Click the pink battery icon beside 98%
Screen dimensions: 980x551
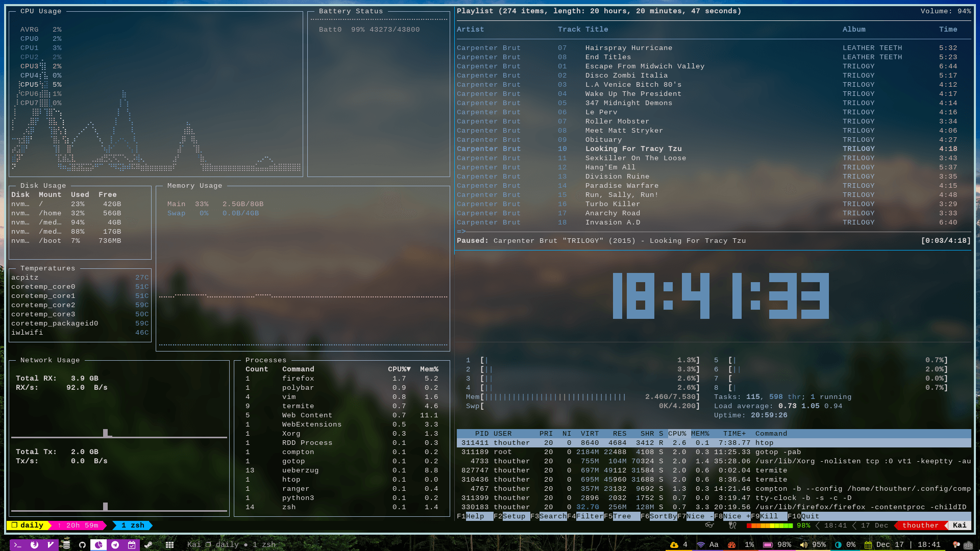(768, 545)
